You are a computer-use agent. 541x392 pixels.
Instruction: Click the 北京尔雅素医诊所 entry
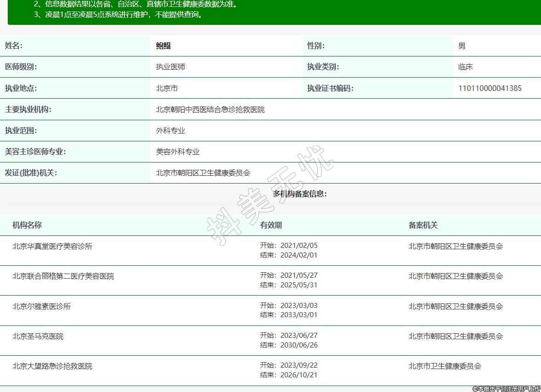42,306
